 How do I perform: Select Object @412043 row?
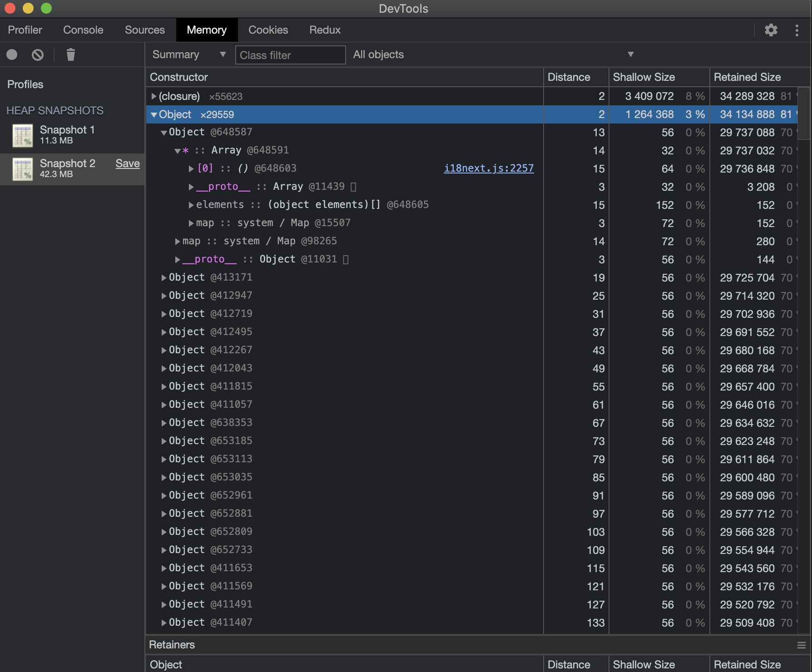pyautogui.click(x=472, y=368)
